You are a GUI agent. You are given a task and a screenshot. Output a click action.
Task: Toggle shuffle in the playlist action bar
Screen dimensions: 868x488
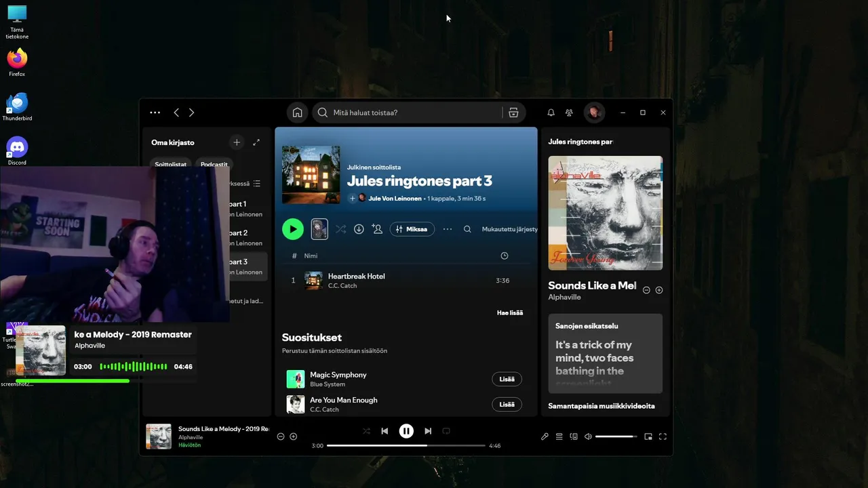(340, 229)
